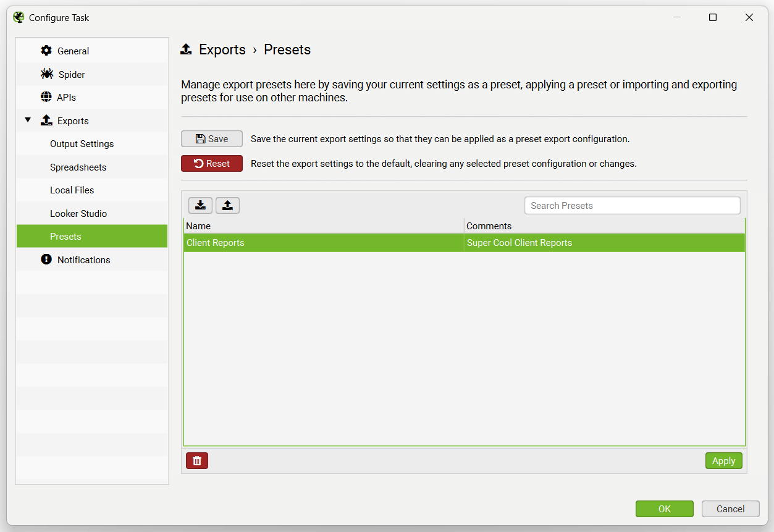Go to the Spreadsheets section
This screenshot has width=774, height=532.
pos(78,167)
